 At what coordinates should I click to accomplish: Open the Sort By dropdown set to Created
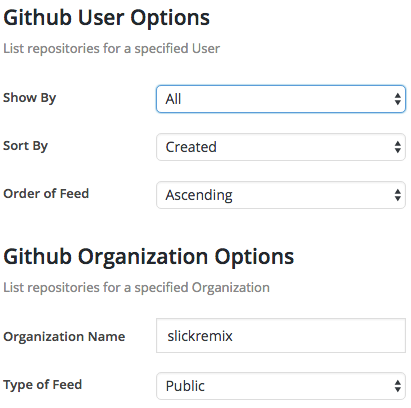281,147
